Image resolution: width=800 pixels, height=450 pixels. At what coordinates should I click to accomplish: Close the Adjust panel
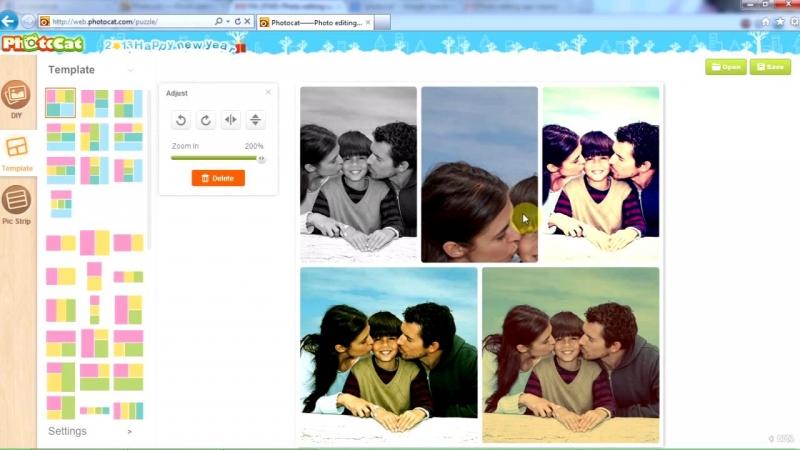coord(268,93)
